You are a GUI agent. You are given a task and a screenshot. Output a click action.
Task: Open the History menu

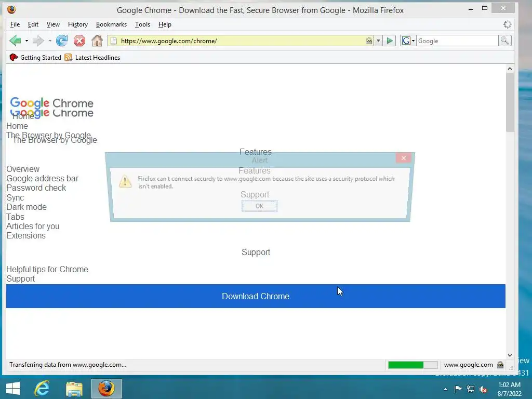[78, 24]
